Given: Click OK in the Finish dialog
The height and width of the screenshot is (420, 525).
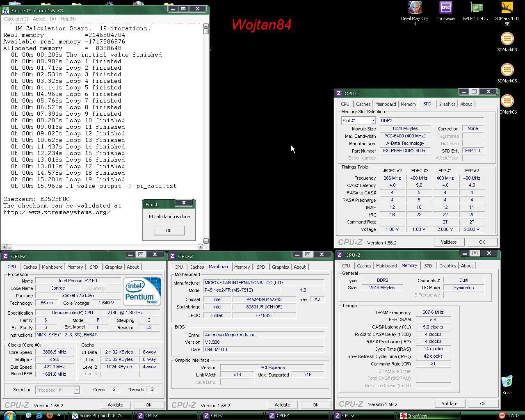Looking at the screenshot, I should point(169,231).
